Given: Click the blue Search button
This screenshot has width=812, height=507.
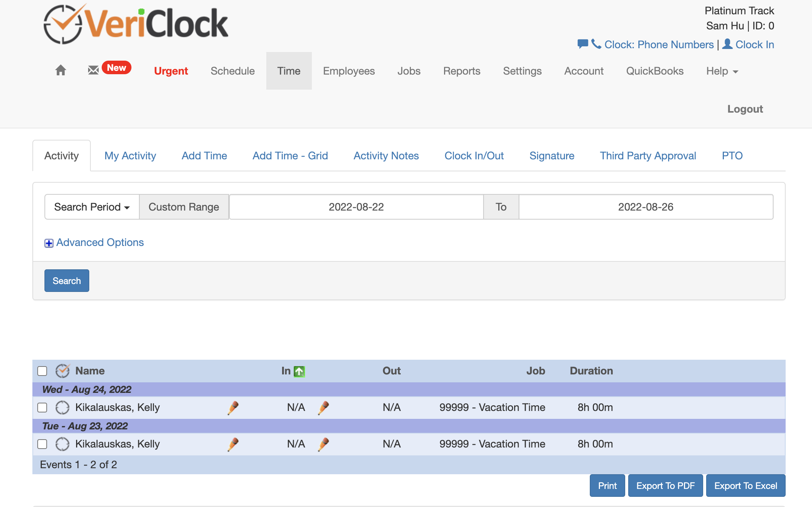Looking at the screenshot, I should (67, 281).
